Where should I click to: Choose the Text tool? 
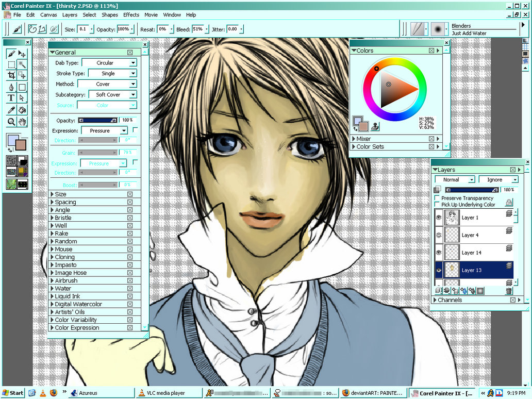pyautogui.click(x=11, y=98)
